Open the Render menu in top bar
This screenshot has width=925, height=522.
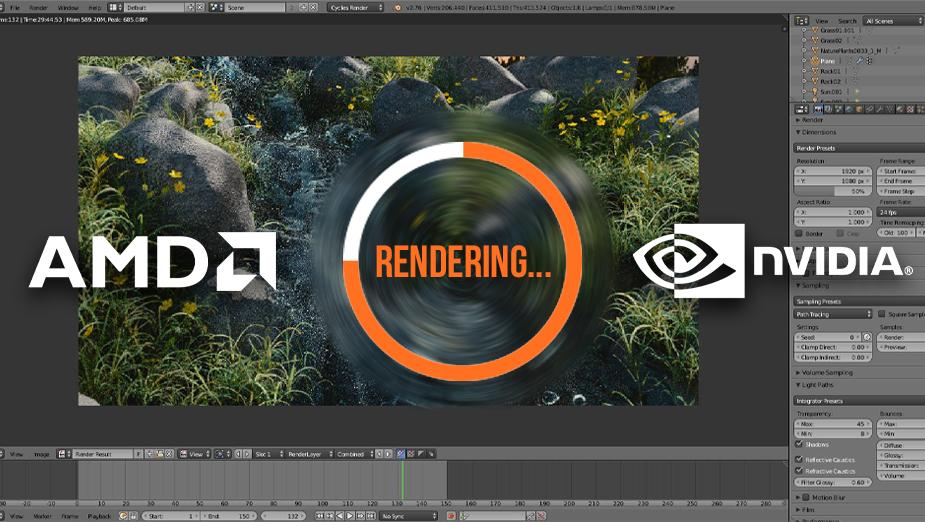38,8
